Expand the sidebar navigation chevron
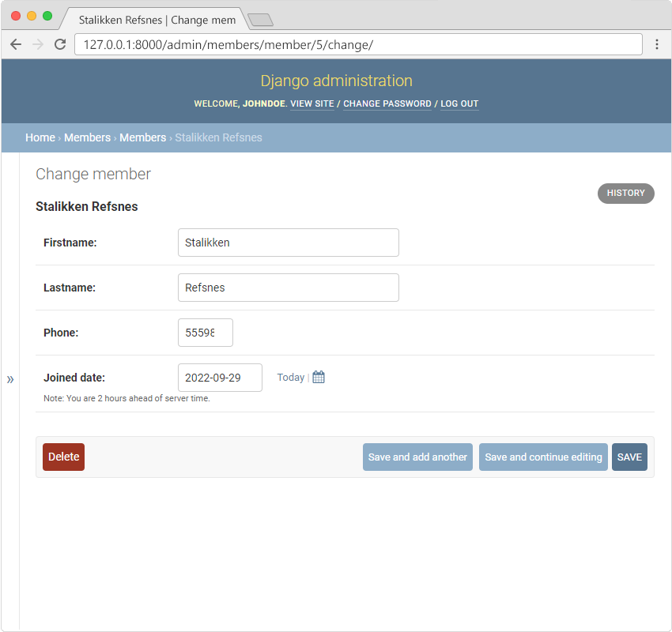This screenshot has height=632, width=672. pyautogui.click(x=10, y=379)
